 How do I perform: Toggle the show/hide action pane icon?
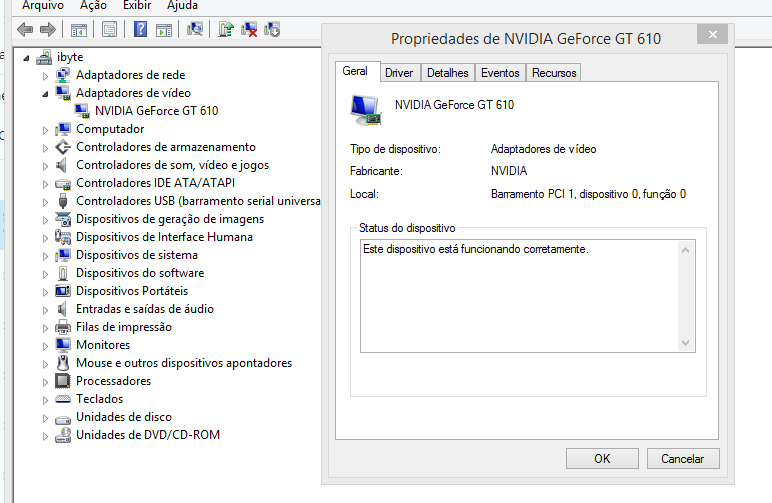click(164, 30)
